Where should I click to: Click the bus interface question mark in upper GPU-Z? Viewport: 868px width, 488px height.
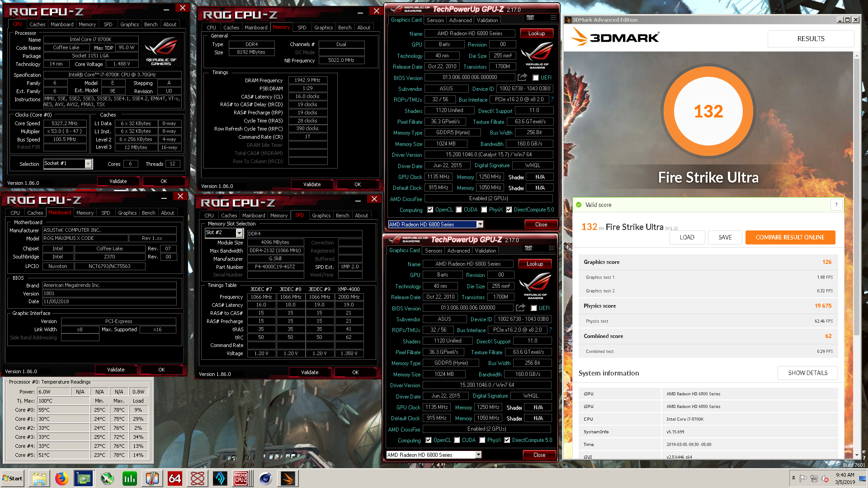[x=552, y=99]
